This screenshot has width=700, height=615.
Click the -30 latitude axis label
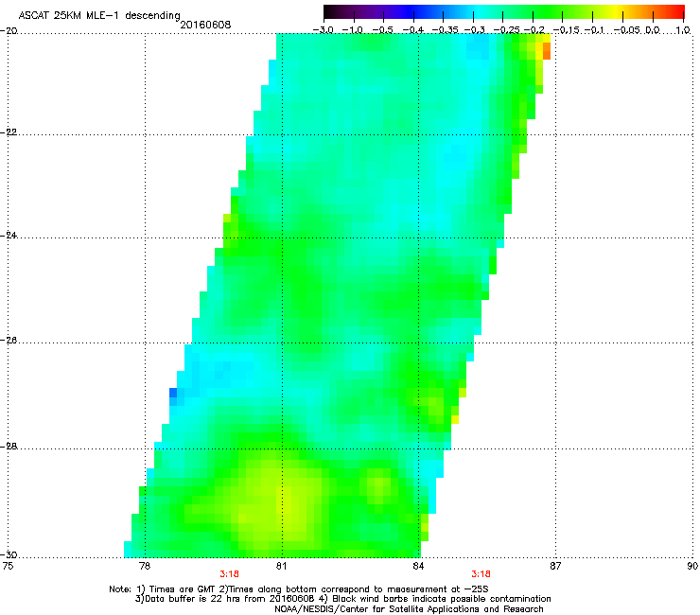(9, 555)
